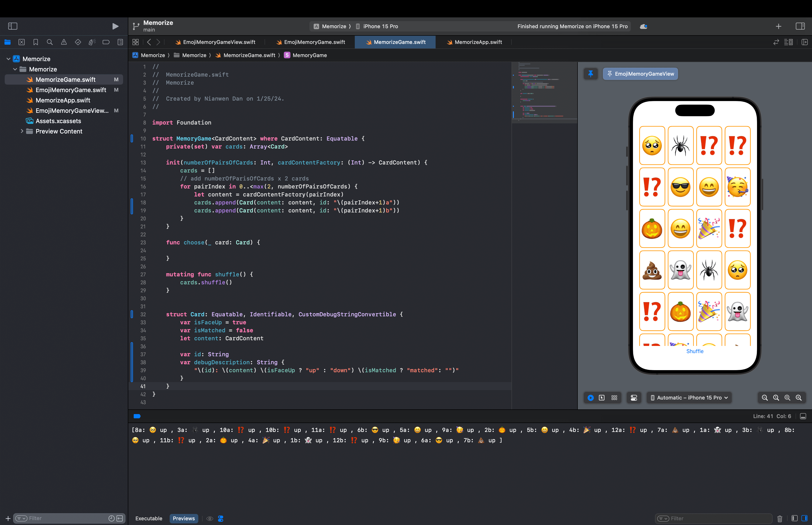Image resolution: width=812 pixels, height=525 pixels.
Task: Open the Automatic – iPhone 15 Pro dropdown
Action: (x=689, y=397)
